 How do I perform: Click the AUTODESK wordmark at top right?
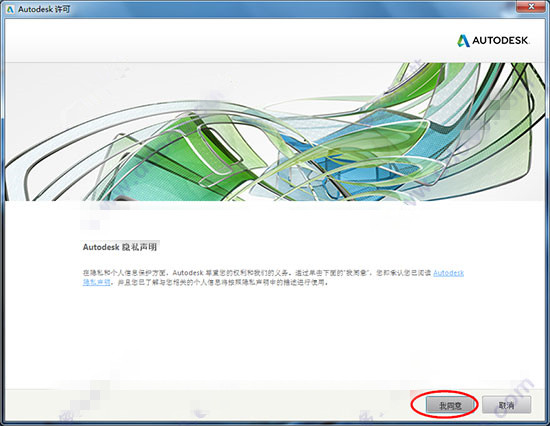[500, 41]
